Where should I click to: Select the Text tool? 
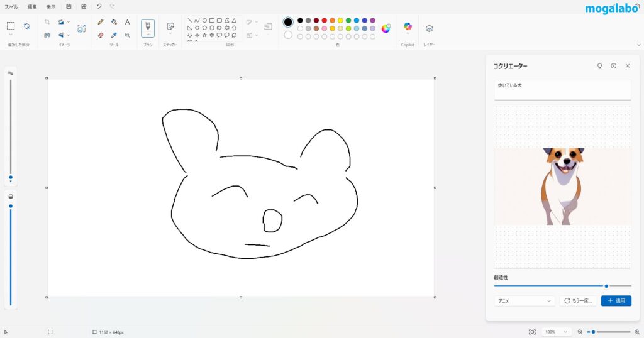coord(127,22)
